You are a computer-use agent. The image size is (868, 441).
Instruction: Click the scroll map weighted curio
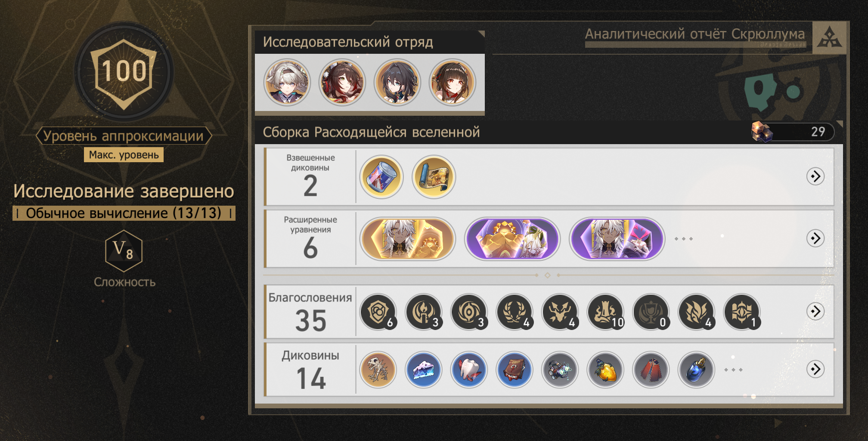click(x=434, y=177)
